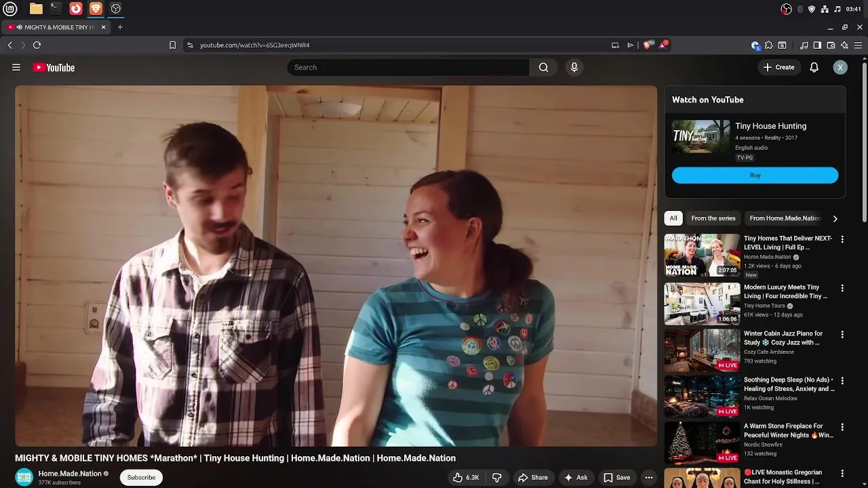Open the Warm Stone Fireplace live thumbnail
The image size is (868, 488).
tap(702, 443)
